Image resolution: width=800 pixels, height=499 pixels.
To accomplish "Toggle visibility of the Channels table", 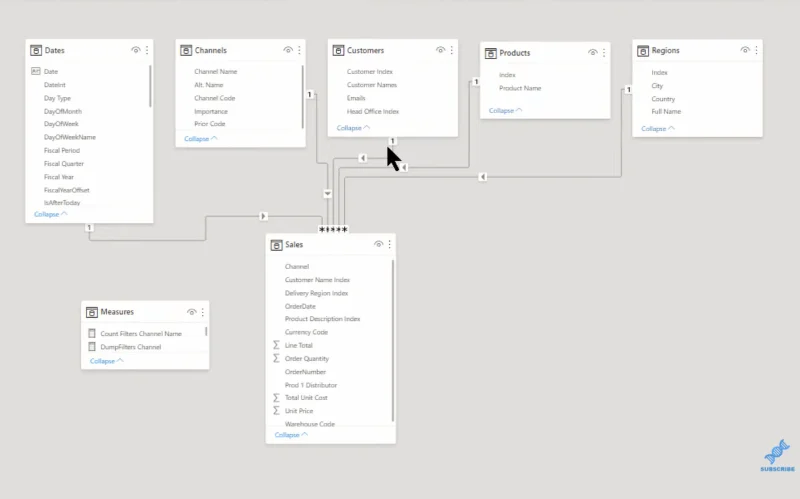I will point(288,50).
